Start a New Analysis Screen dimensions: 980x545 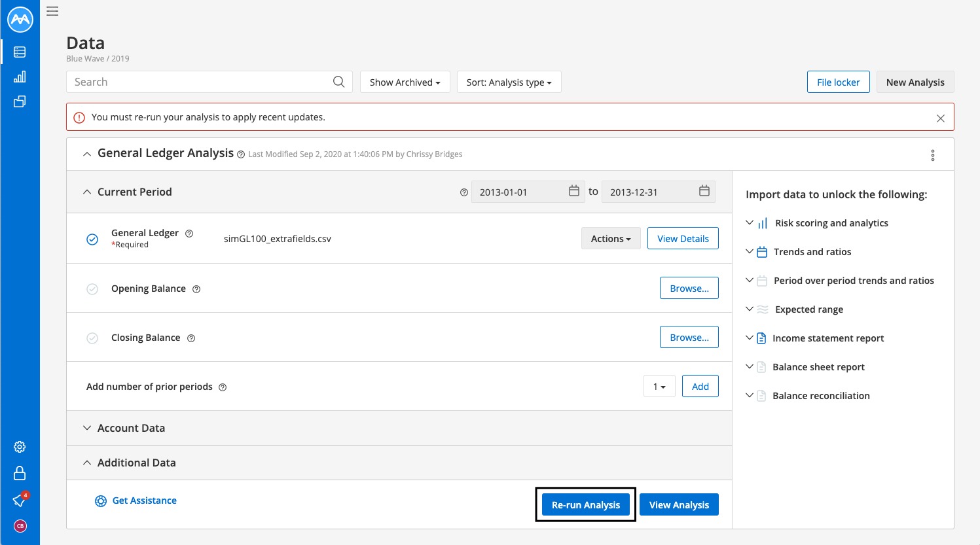915,82
